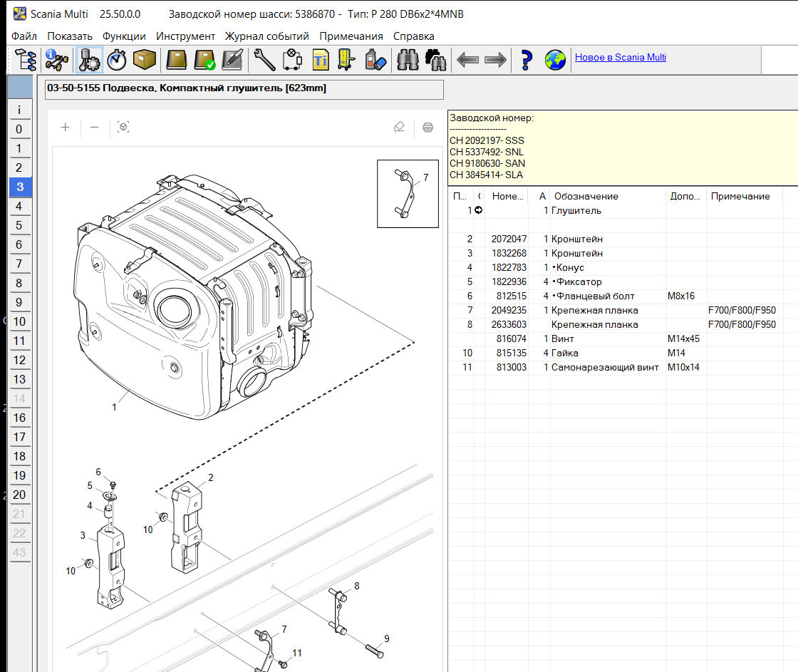Click callout number 2 on bracket
Screen dimensions: 798x672
point(211,477)
